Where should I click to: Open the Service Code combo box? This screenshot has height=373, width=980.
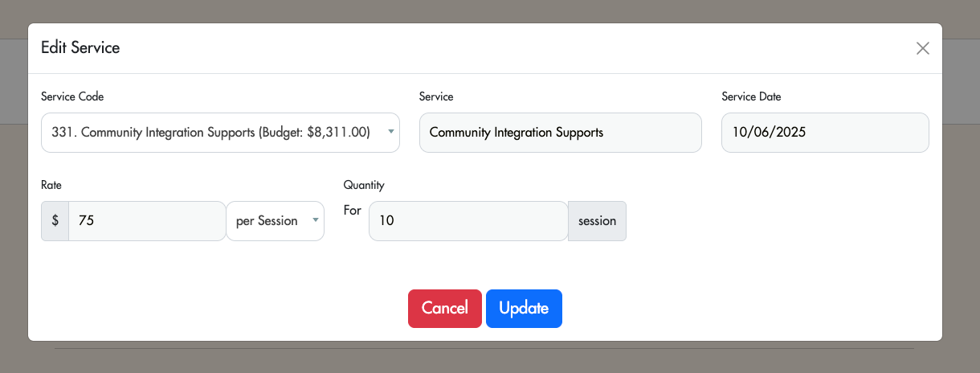pyautogui.click(x=210, y=133)
